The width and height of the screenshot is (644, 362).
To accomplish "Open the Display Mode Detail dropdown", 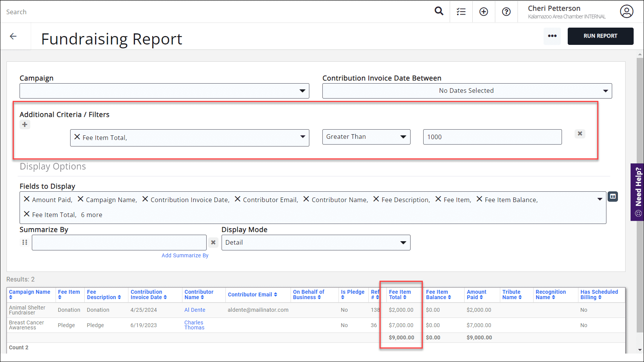I will (315, 243).
